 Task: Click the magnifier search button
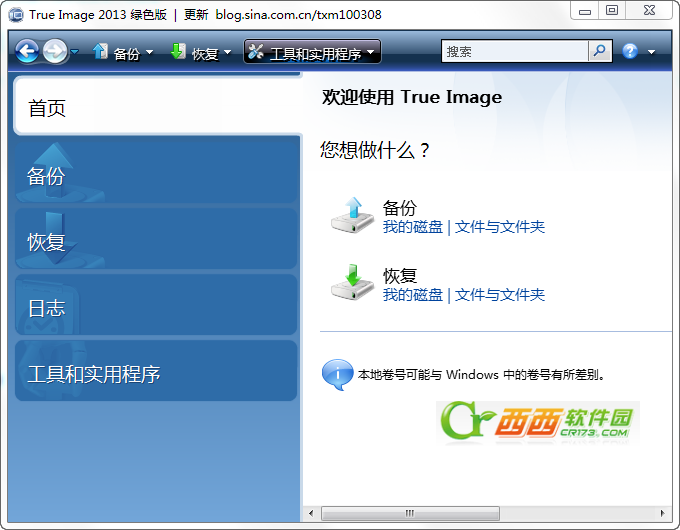click(600, 51)
